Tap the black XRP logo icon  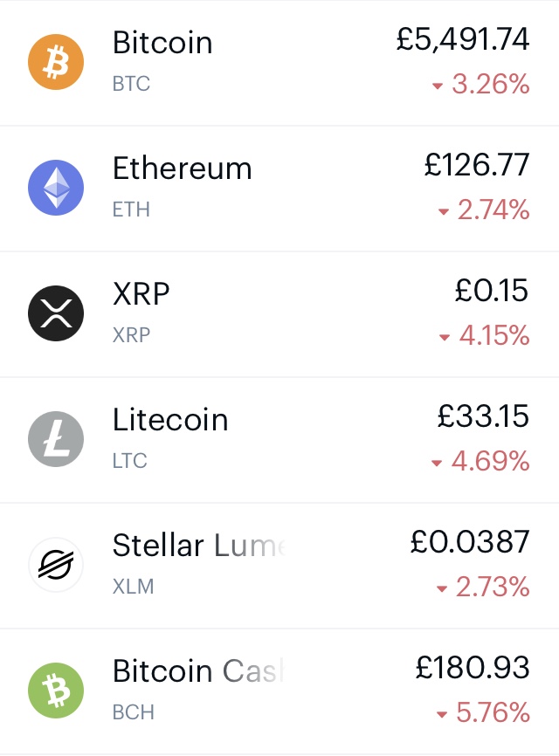(x=56, y=313)
